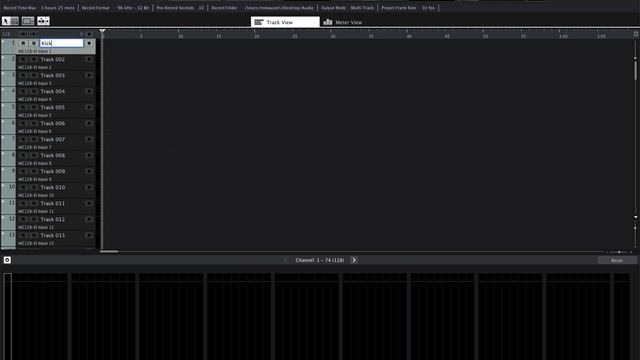Toggle the round button right of Track 006
This screenshot has width=640, height=360.
pos(89,123)
